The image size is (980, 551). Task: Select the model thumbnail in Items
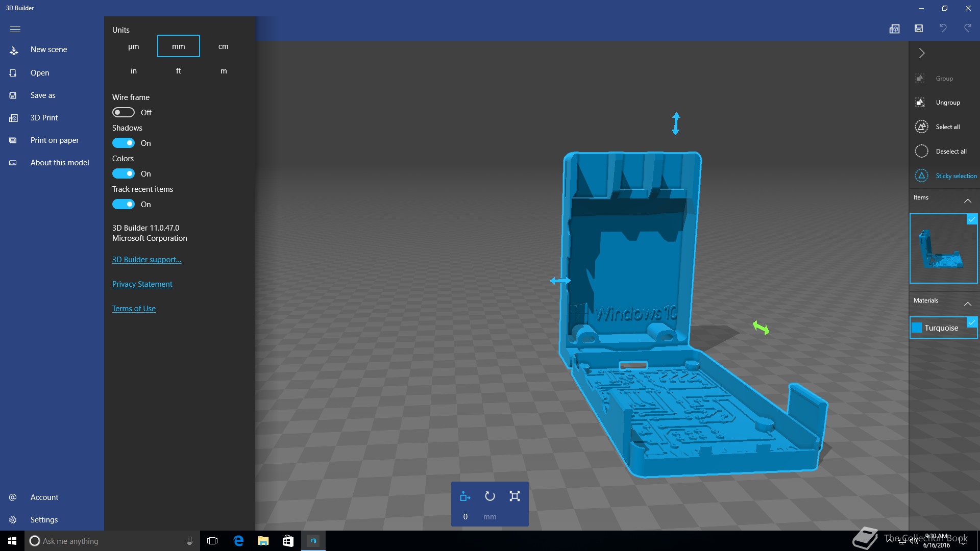click(943, 248)
